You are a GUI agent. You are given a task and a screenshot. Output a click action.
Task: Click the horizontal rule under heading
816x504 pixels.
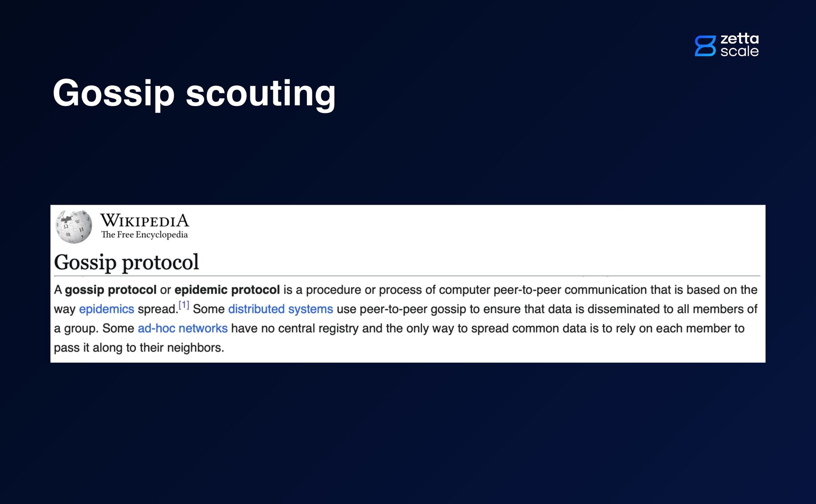tap(407, 276)
